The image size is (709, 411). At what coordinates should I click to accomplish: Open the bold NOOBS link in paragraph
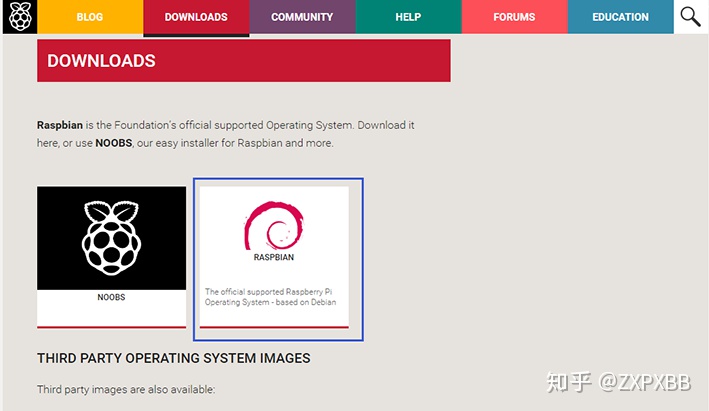[113, 143]
